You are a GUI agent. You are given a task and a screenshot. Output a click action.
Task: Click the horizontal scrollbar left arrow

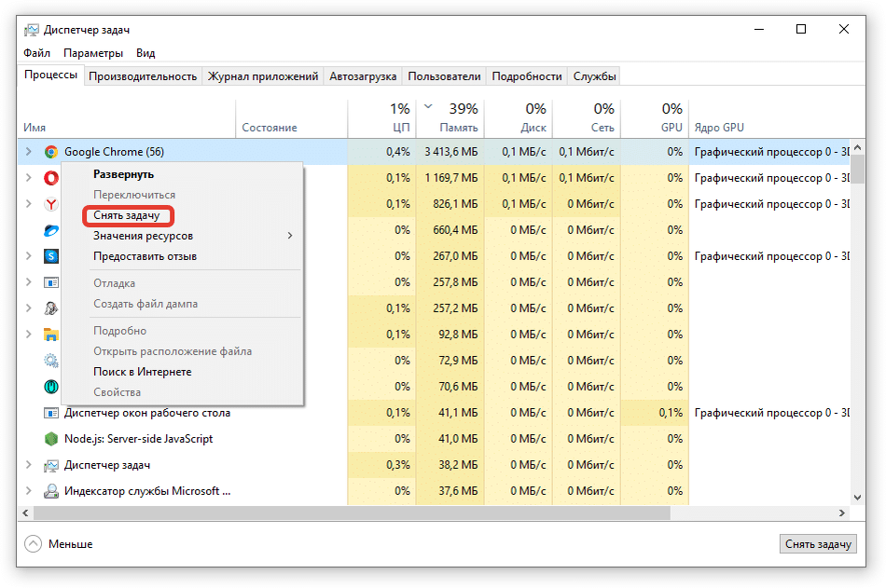[25, 513]
